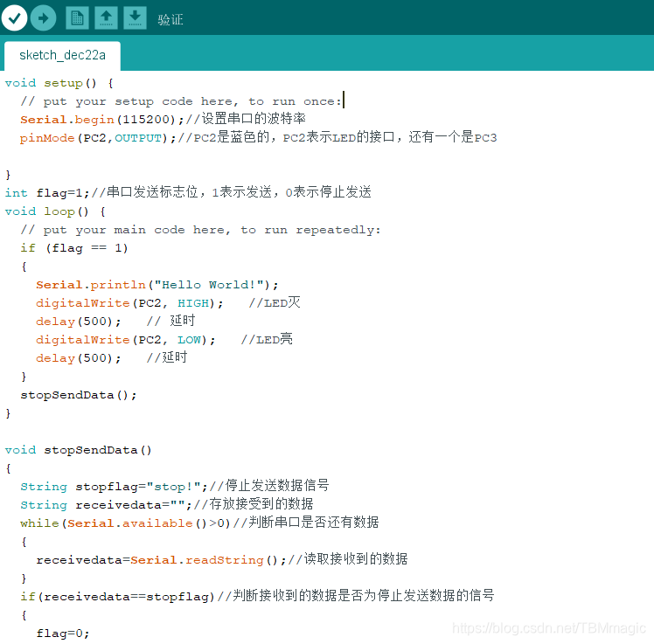Click the 'put your main code here' comment
The image size is (654, 644).
pos(200,230)
